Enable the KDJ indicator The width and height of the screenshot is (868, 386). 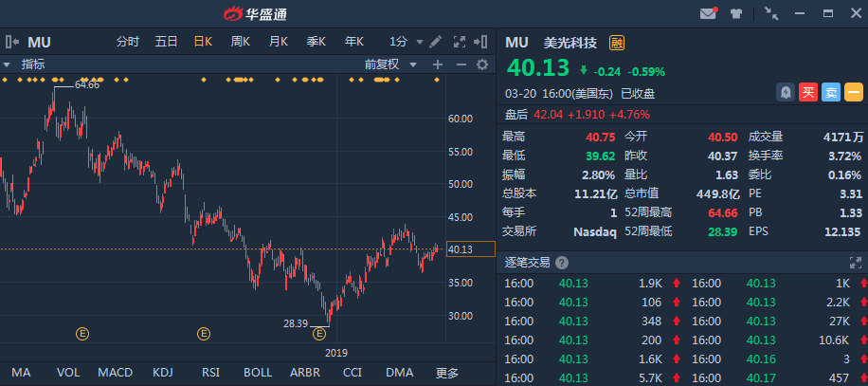(x=163, y=373)
